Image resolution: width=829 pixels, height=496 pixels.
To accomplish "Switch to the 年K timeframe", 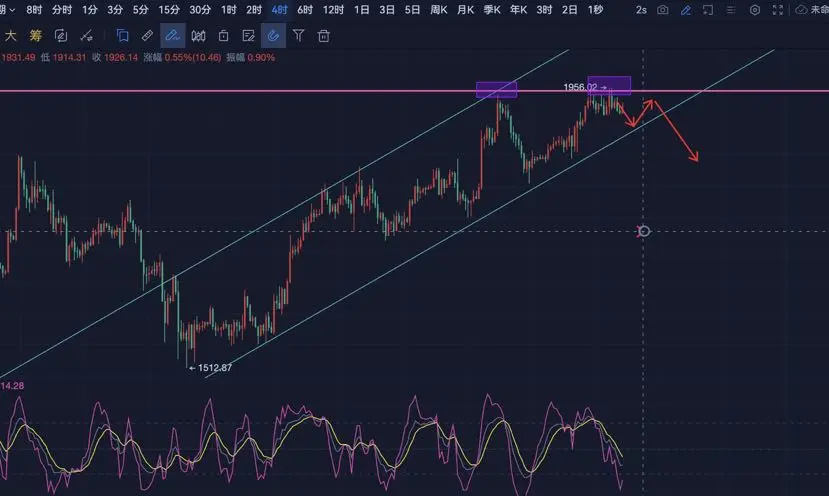I will coord(518,10).
